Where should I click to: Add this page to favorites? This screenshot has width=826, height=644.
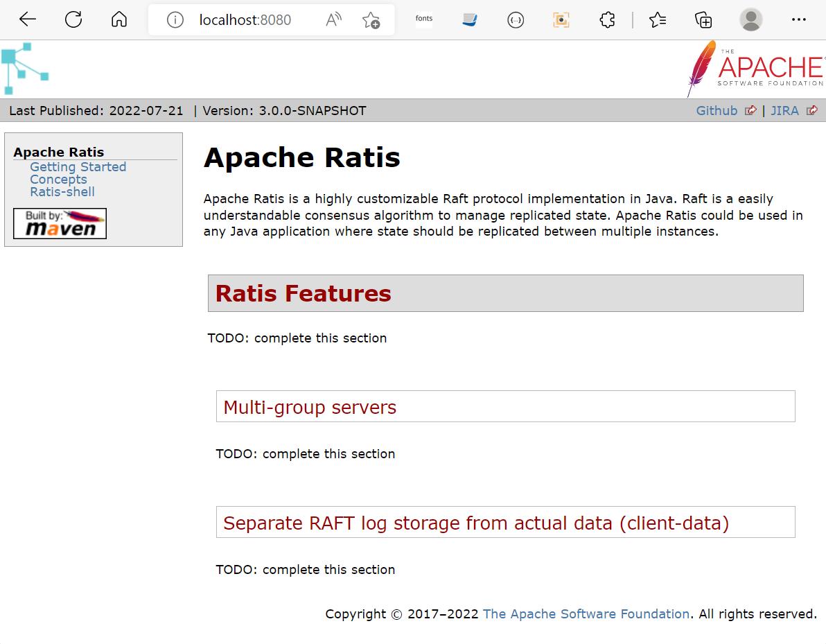[x=371, y=20]
